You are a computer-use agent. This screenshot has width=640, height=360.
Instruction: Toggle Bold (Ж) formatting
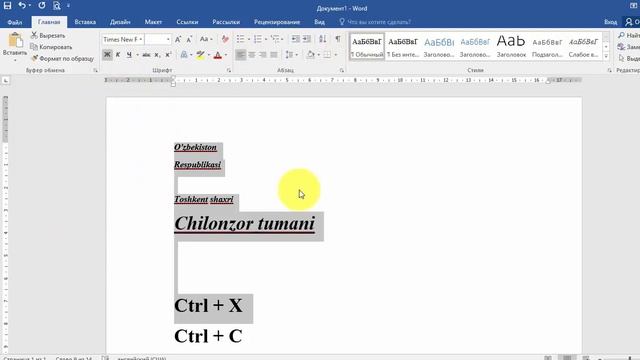[x=107, y=55]
